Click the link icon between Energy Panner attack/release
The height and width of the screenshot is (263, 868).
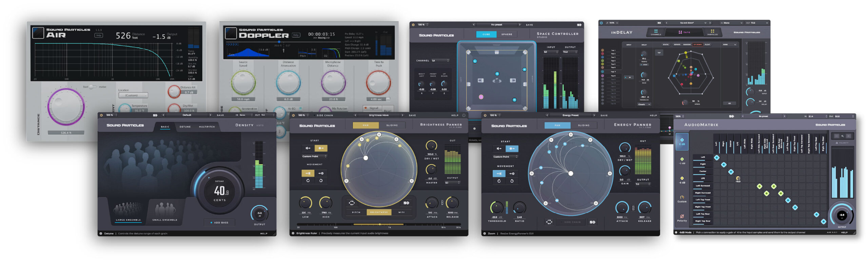tap(633, 208)
